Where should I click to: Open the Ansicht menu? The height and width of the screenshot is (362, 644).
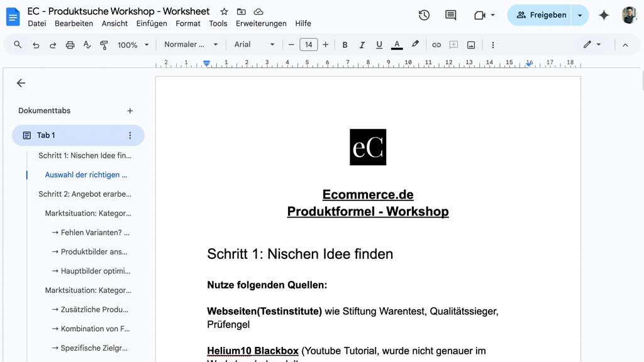tap(114, 23)
